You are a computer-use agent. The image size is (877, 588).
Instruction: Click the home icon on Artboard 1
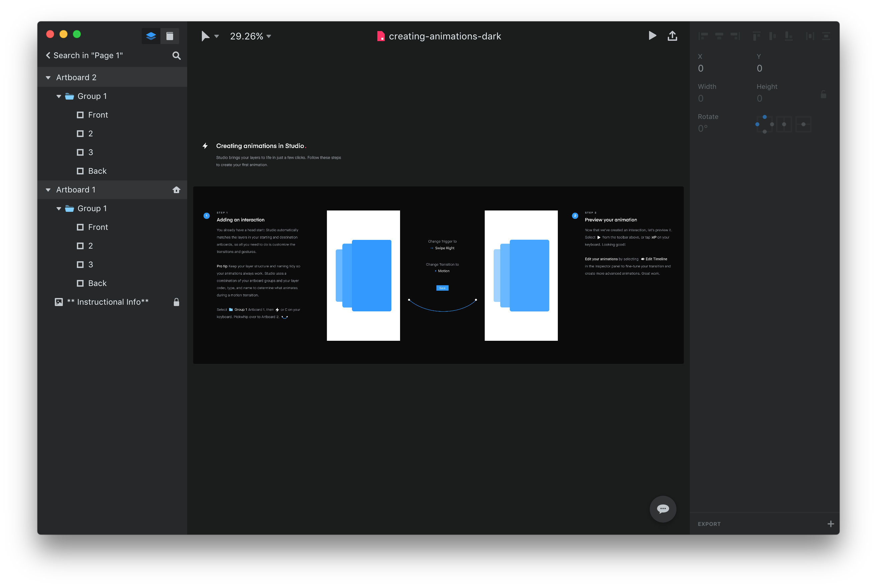pos(176,190)
